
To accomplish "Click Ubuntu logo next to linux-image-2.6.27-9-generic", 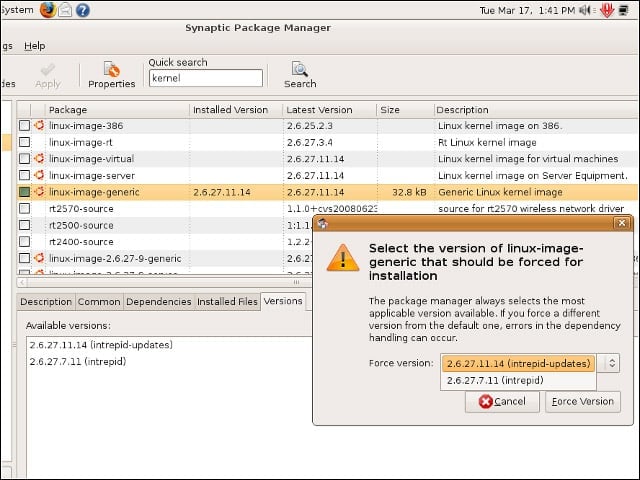I will 39,258.
